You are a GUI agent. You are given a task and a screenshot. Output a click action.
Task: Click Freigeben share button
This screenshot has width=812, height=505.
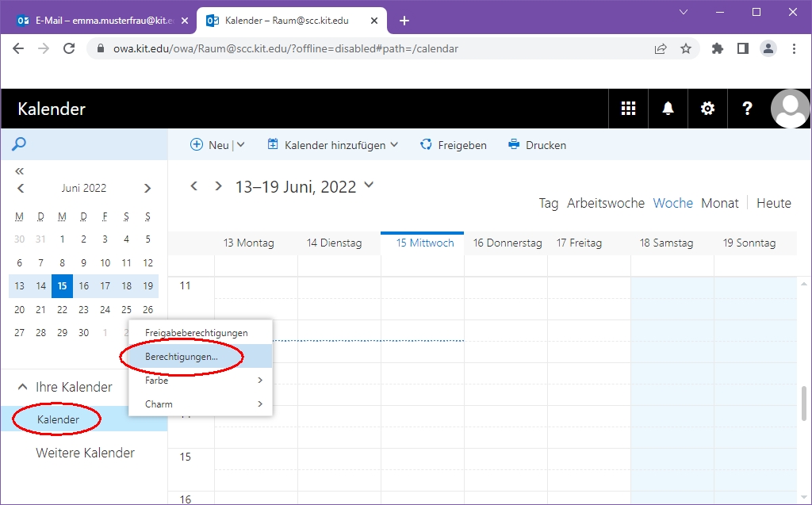point(453,145)
